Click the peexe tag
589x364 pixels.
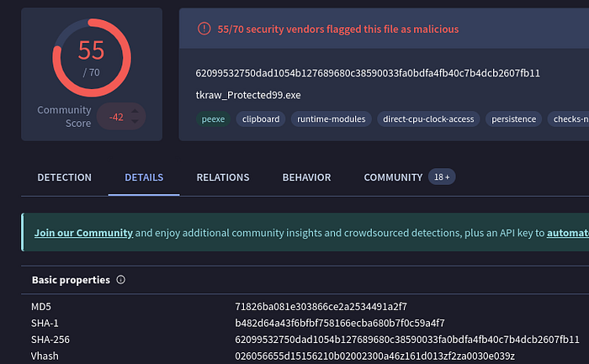[x=213, y=119]
